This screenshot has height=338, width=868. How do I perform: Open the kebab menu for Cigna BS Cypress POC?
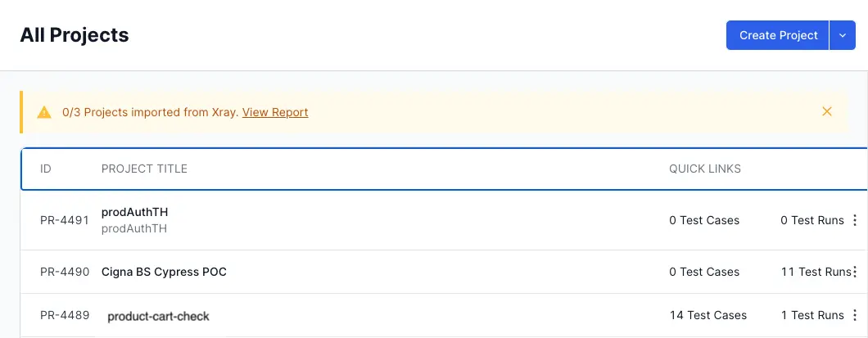click(x=855, y=272)
